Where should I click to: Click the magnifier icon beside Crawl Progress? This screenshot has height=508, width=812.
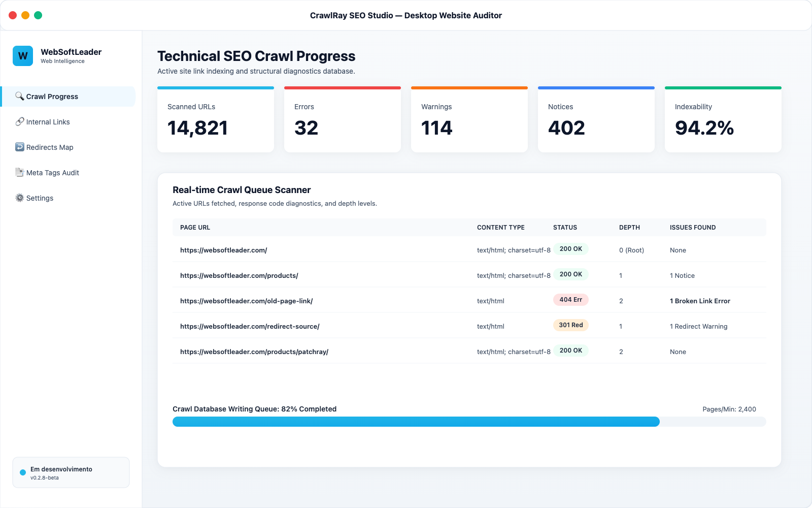click(x=19, y=96)
